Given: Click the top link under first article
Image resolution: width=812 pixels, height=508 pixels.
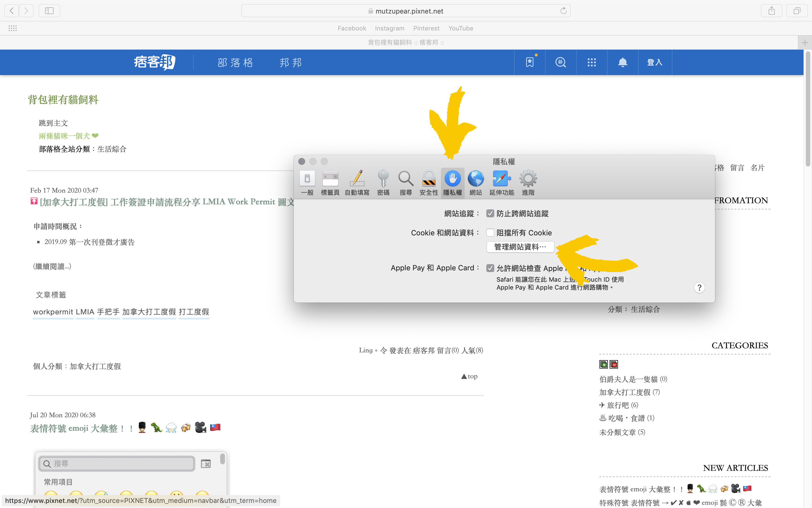Looking at the screenshot, I should tap(469, 376).
